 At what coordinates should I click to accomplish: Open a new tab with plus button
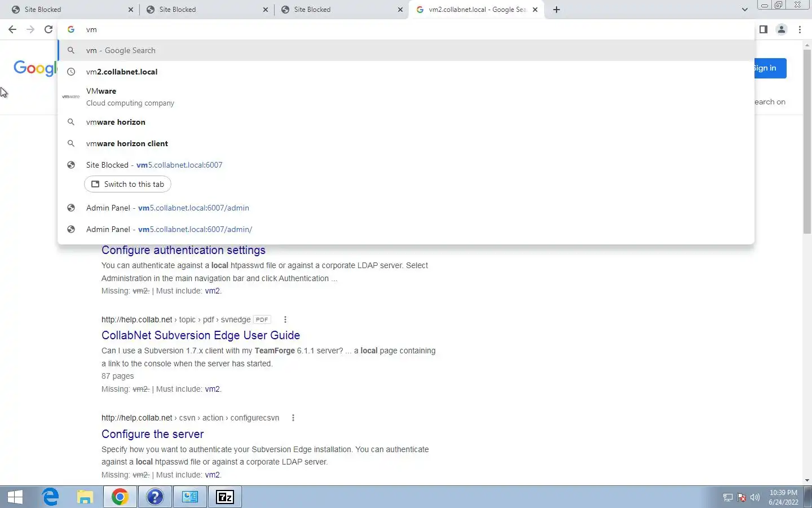tap(557, 10)
